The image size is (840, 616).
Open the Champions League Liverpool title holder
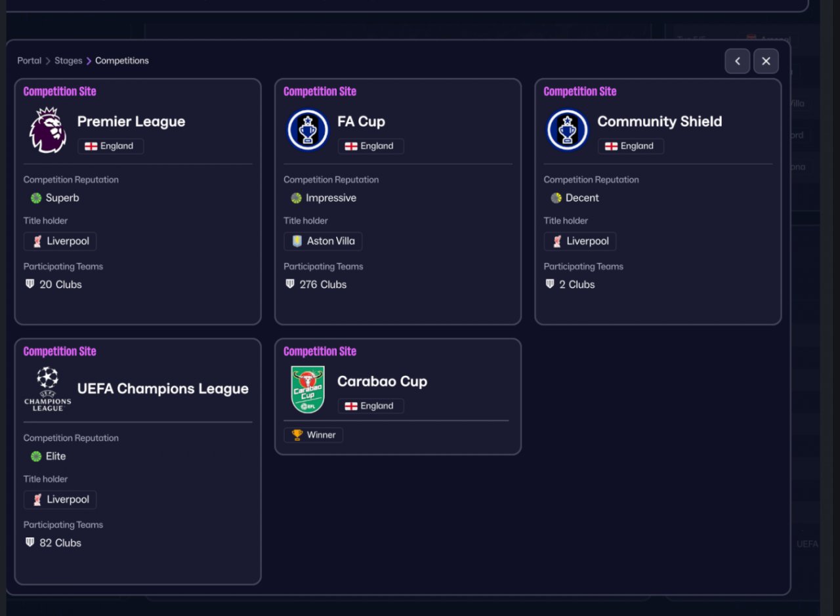(x=60, y=500)
